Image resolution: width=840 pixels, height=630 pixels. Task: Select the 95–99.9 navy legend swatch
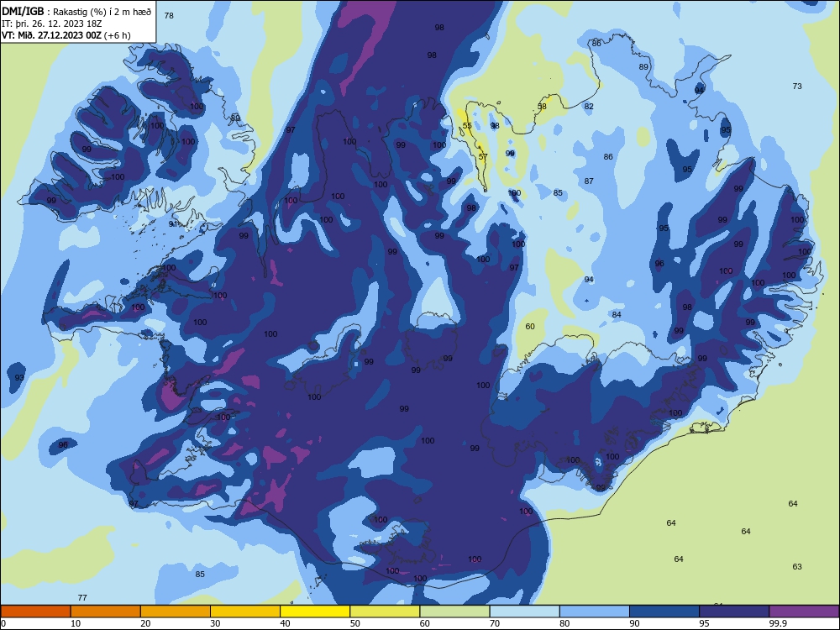point(734,612)
